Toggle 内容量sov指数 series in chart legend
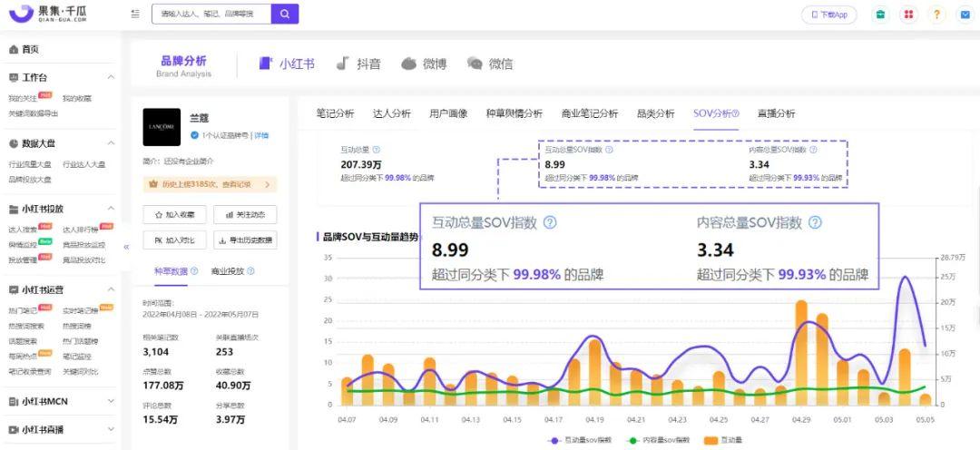The height and width of the screenshot is (450, 980). [x=660, y=439]
